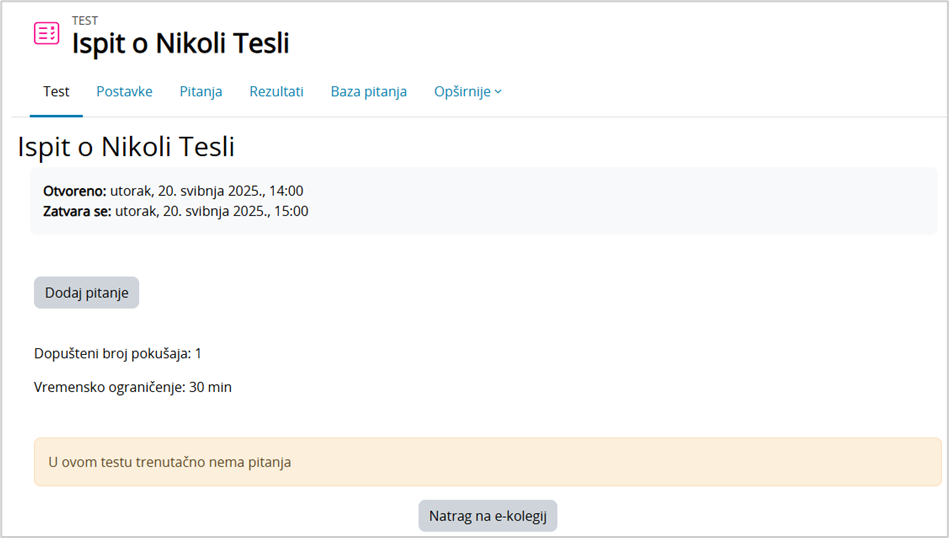Click the lighter page heading below the tabs
The width and height of the screenshot is (949, 538).
point(126,147)
